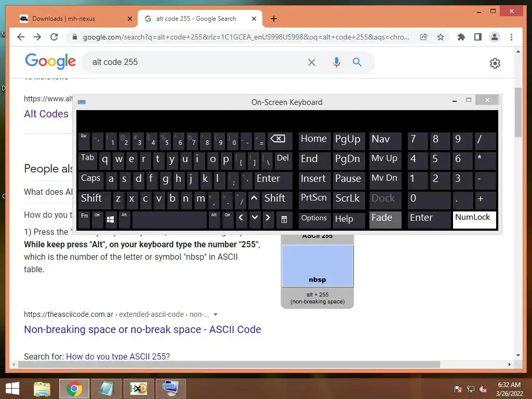The height and width of the screenshot is (399, 532).
Task: Expand the theasciicode.com.ar result options arrow
Action: pyautogui.click(x=216, y=314)
